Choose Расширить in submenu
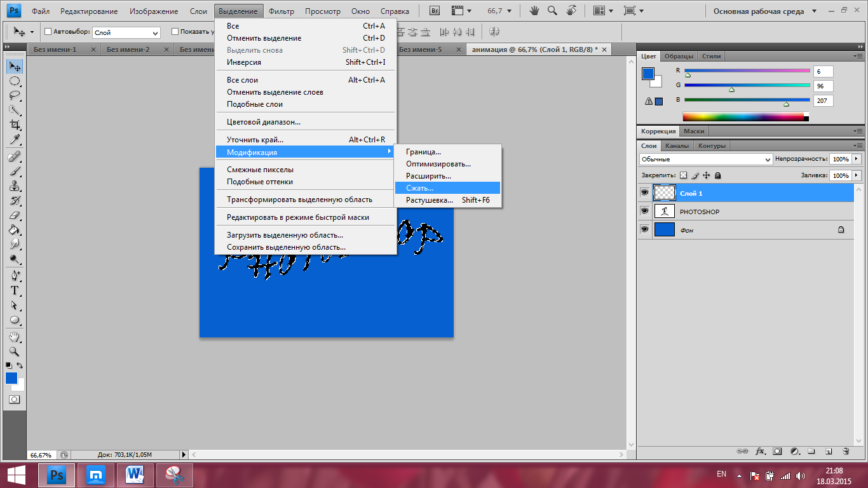The height and width of the screenshot is (488, 868). 447,176
